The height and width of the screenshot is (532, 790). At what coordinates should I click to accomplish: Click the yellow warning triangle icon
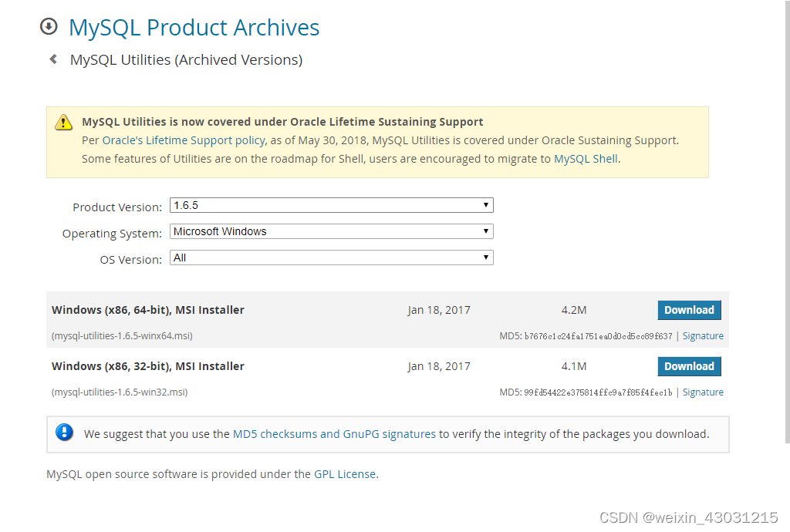coord(63,122)
